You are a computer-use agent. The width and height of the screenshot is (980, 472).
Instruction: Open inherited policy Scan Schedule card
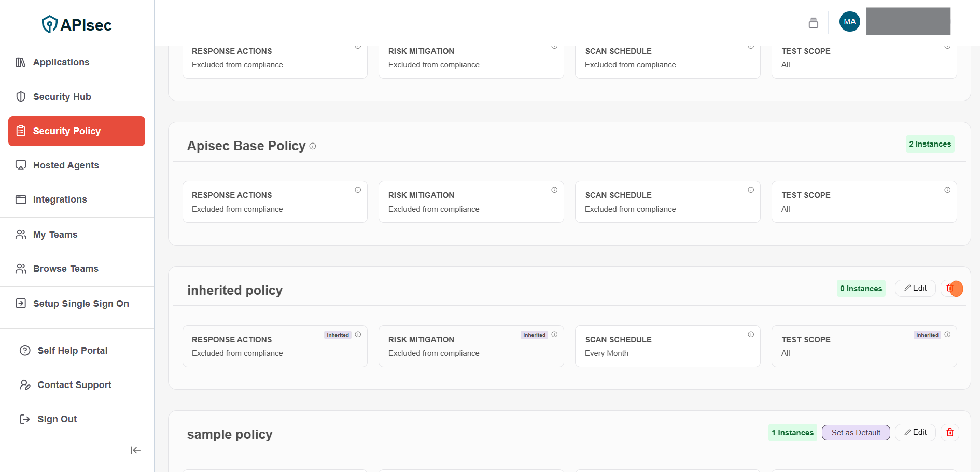[667, 347]
